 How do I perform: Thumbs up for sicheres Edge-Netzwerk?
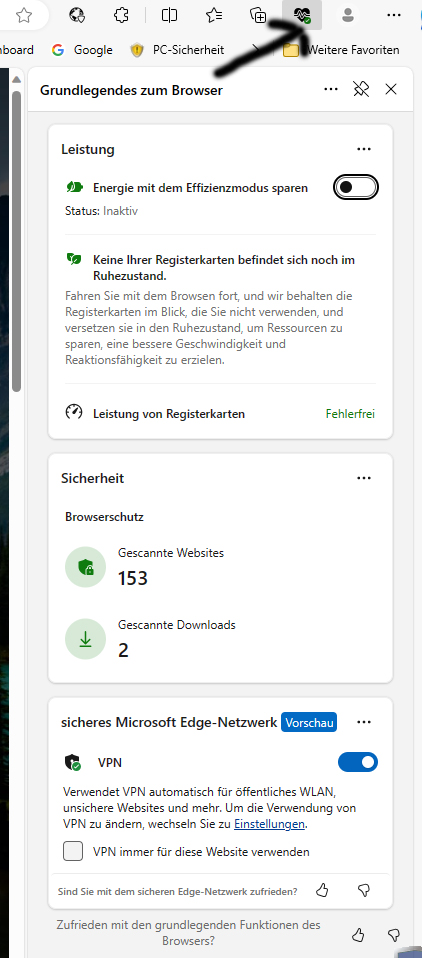(322, 891)
